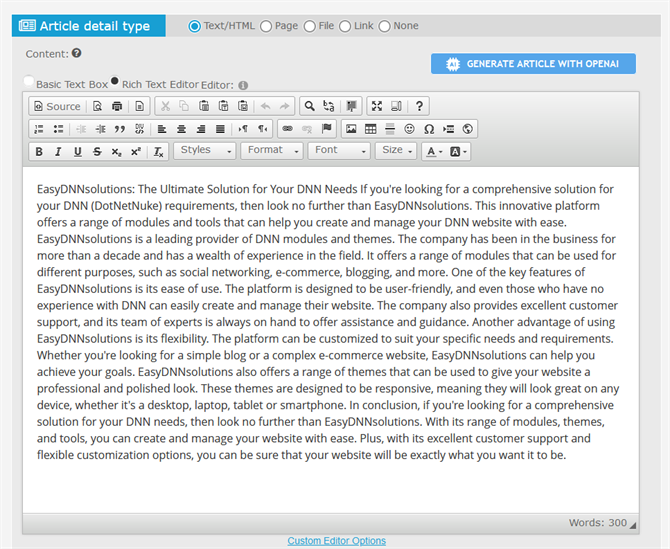Set text direction left to right
Viewport: 670px width, 549px height.
[243, 129]
